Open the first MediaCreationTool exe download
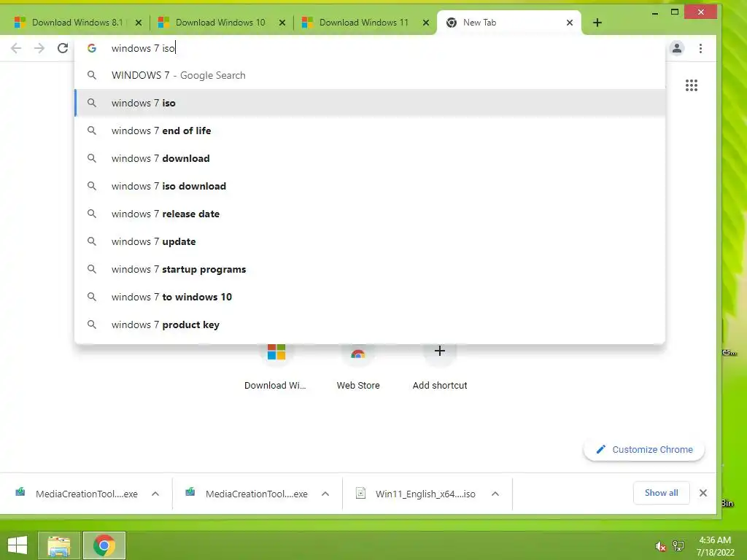 (77, 494)
